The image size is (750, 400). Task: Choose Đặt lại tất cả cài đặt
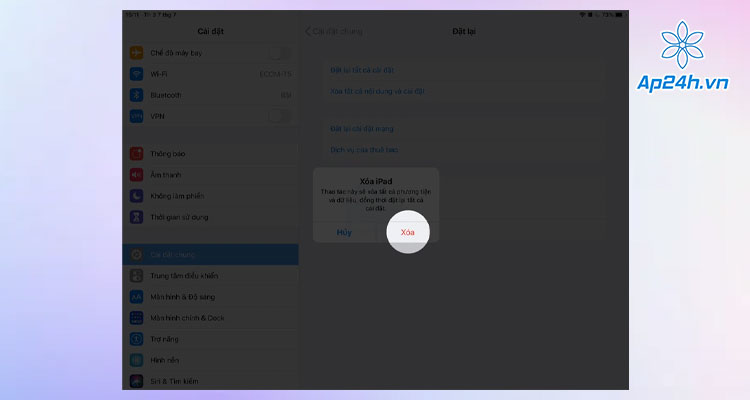(x=362, y=70)
